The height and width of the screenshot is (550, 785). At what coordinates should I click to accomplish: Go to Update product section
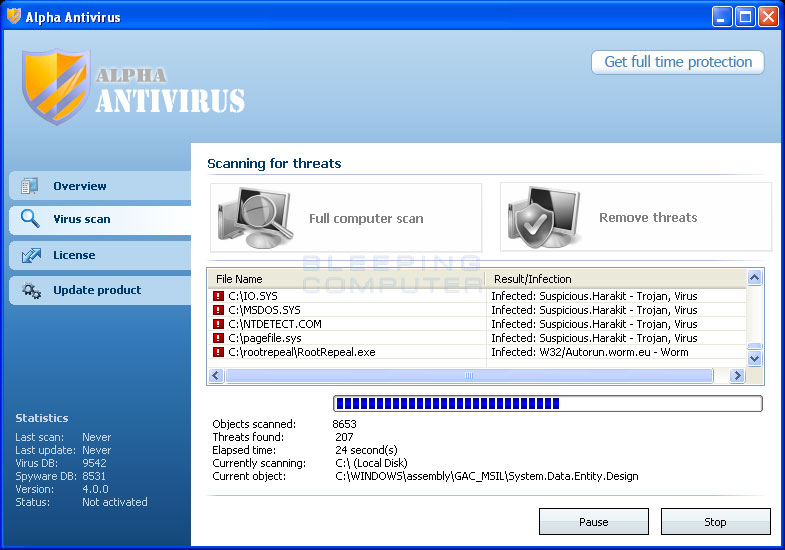coord(100,290)
